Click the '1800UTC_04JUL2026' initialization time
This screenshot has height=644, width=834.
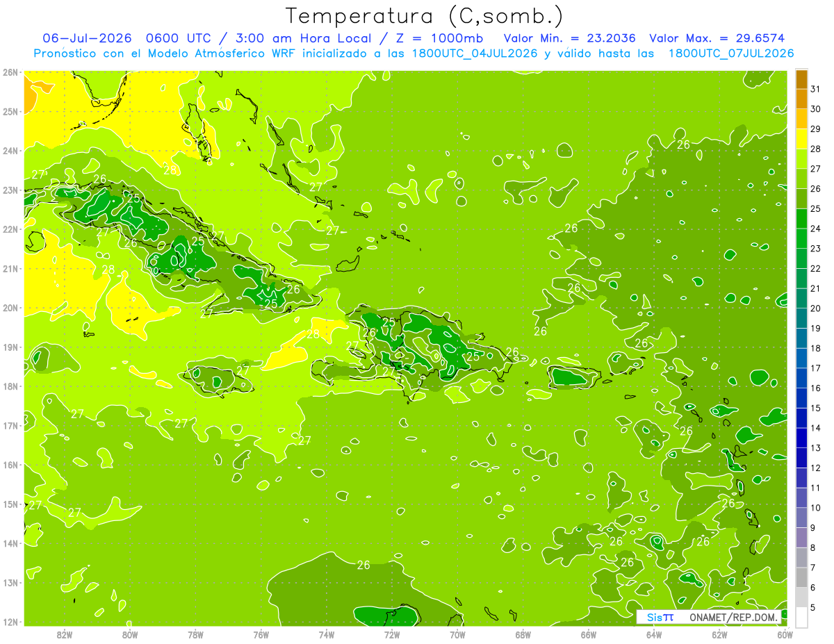475,53
